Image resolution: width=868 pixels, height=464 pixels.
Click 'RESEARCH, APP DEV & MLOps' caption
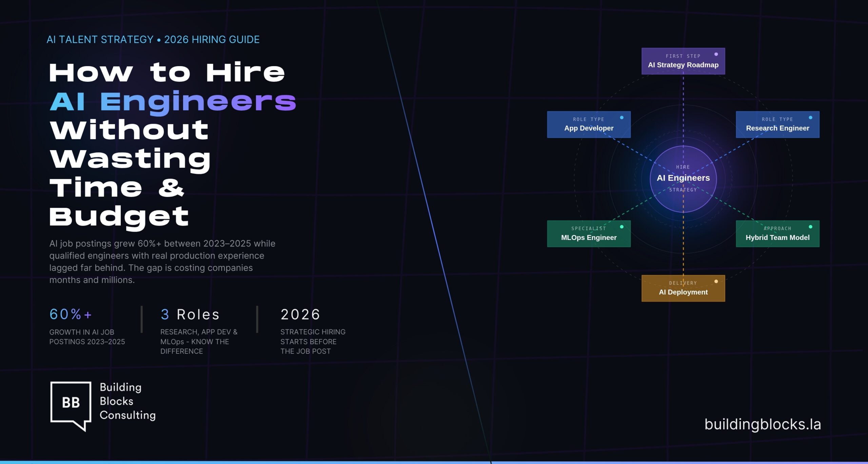(x=199, y=342)
